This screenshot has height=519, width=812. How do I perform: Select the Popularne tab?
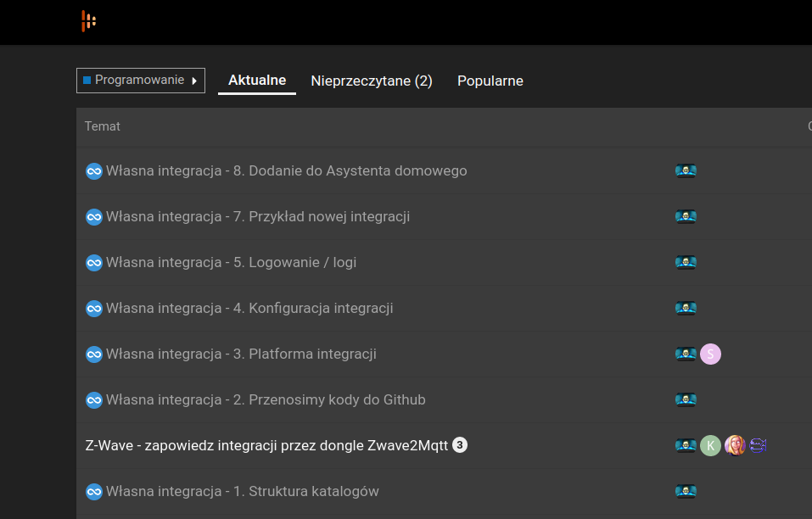490,81
